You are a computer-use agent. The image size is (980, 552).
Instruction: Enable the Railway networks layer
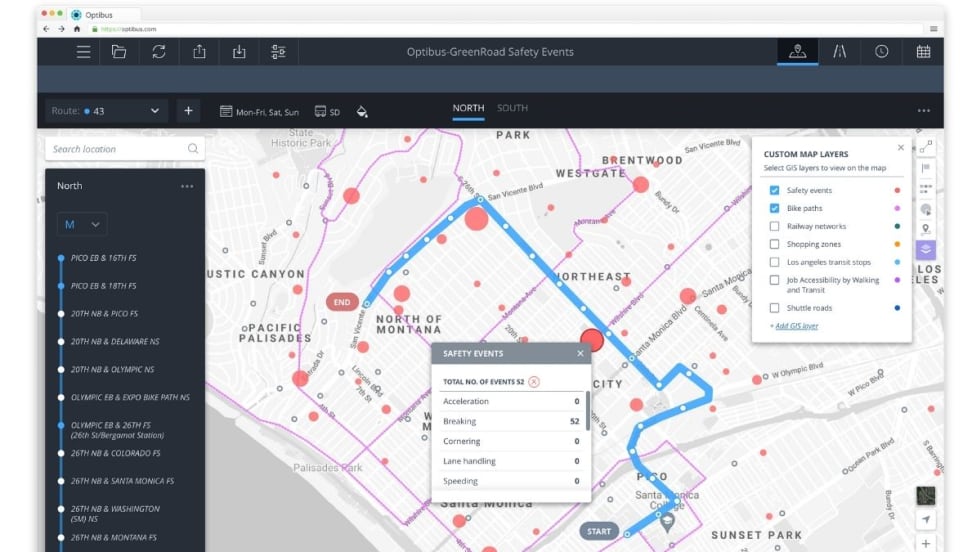tap(774, 226)
